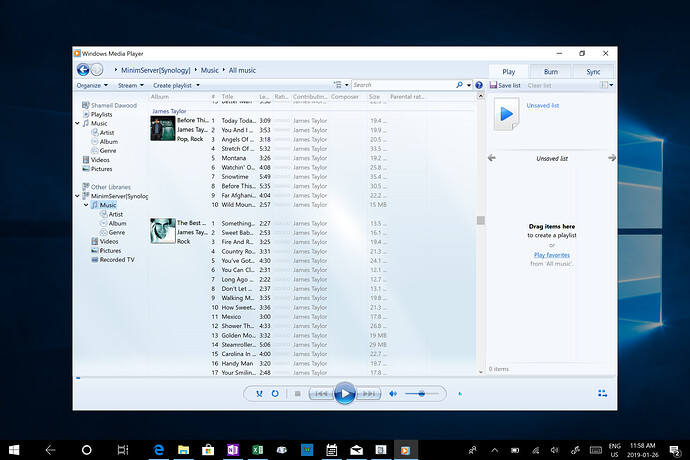
Task: Click MinimServer[Synology] in the breadcrumb
Action: (156, 70)
